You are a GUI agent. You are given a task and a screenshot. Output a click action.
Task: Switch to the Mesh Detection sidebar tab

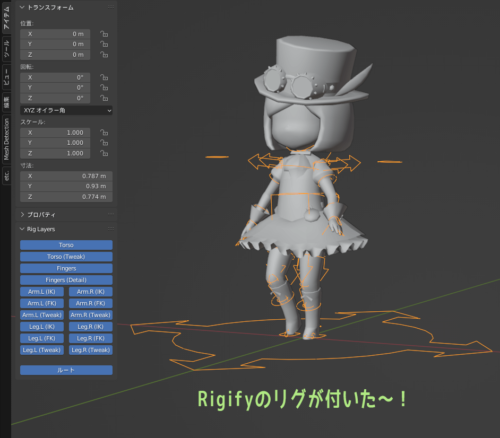[x=6, y=139]
